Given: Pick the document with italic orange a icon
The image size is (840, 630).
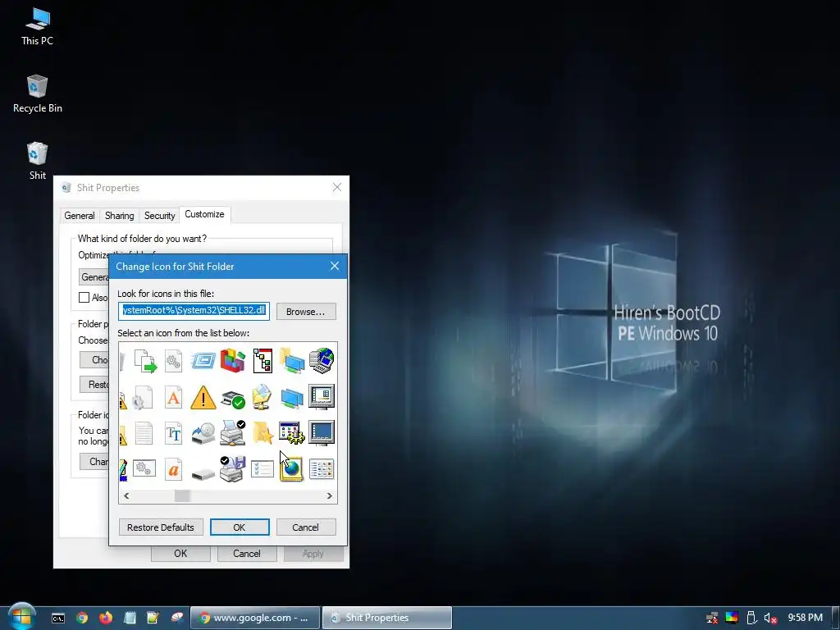Looking at the screenshot, I should 173,469.
